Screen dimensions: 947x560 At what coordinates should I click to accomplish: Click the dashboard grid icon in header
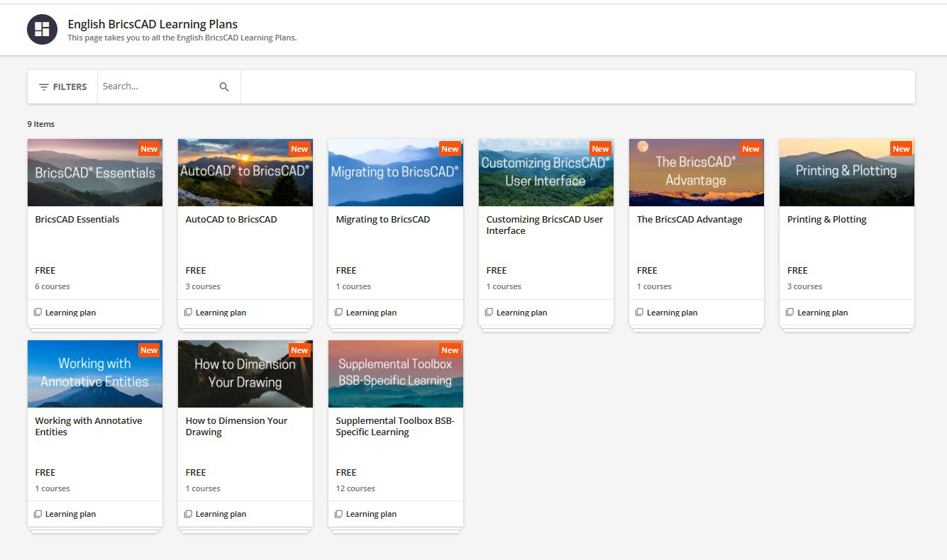pos(42,29)
